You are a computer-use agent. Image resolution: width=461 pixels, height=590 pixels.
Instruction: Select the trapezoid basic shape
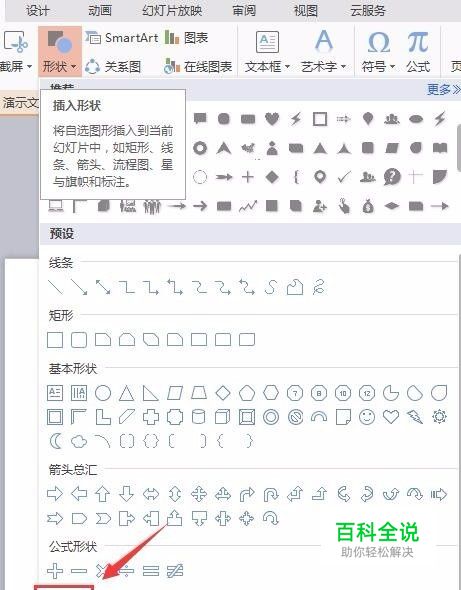pyautogui.click(x=199, y=393)
